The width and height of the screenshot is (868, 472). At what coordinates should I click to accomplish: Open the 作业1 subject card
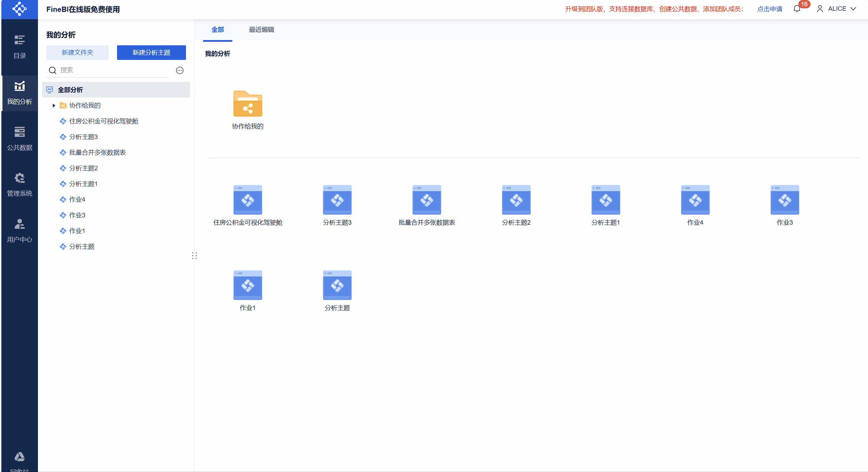tap(248, 291)
